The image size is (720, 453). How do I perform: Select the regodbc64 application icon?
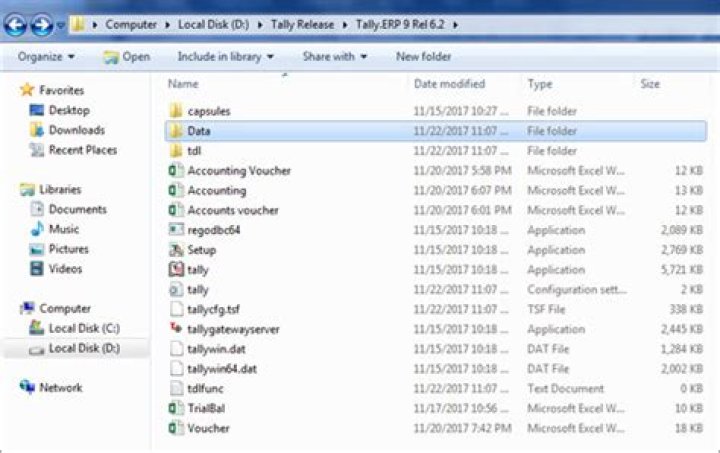[x=176, y=229]
